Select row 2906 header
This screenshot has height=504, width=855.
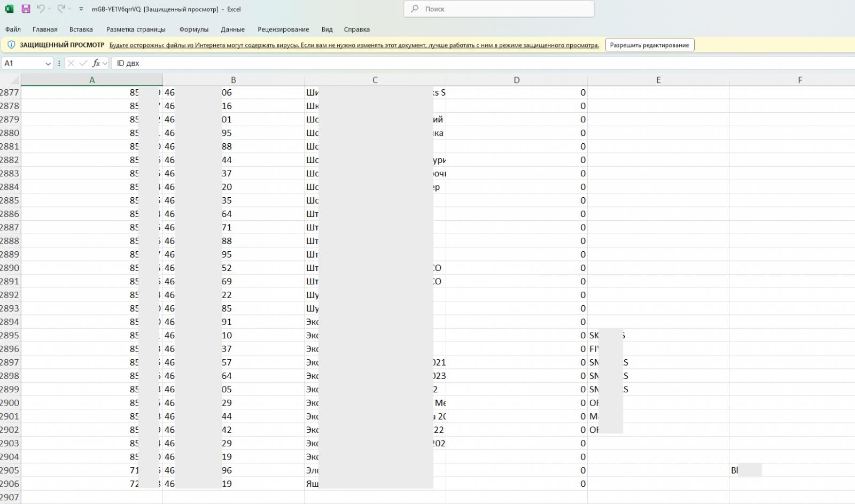click(x=10, y=484)
